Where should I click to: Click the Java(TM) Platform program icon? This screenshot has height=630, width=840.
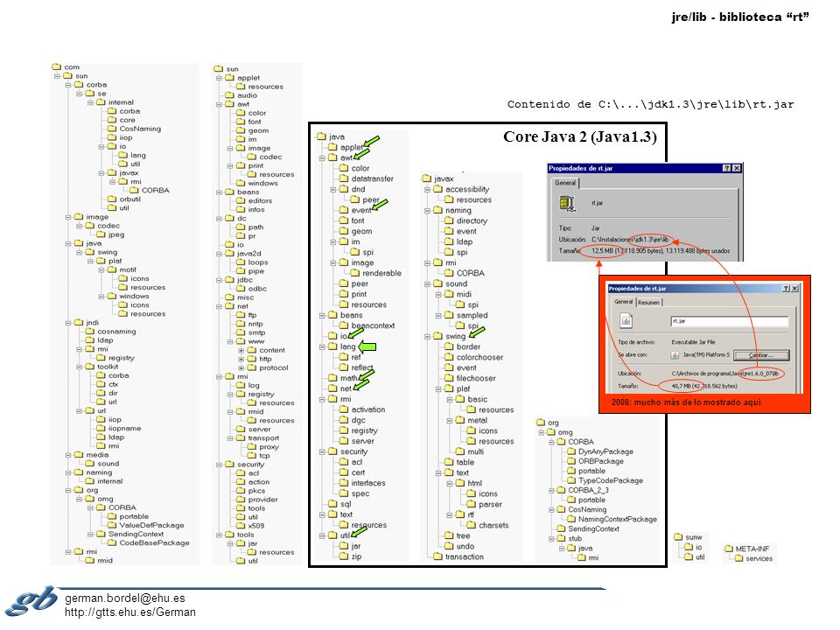[x=675, y=355]
